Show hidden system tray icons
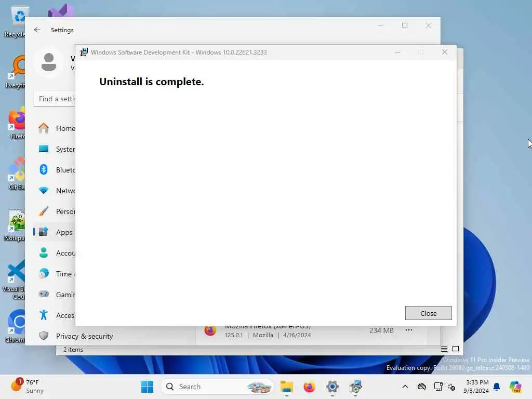The width and height of the screenshot is (532, 399). [405, 387]
